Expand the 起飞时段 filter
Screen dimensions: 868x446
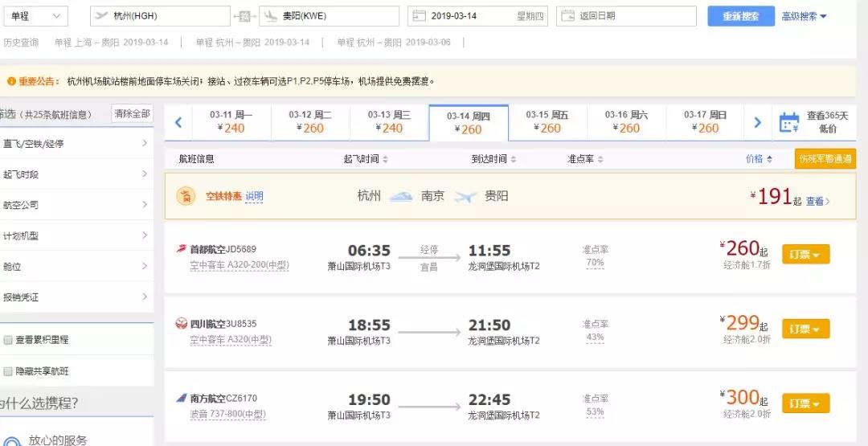[x=76, y=174]
